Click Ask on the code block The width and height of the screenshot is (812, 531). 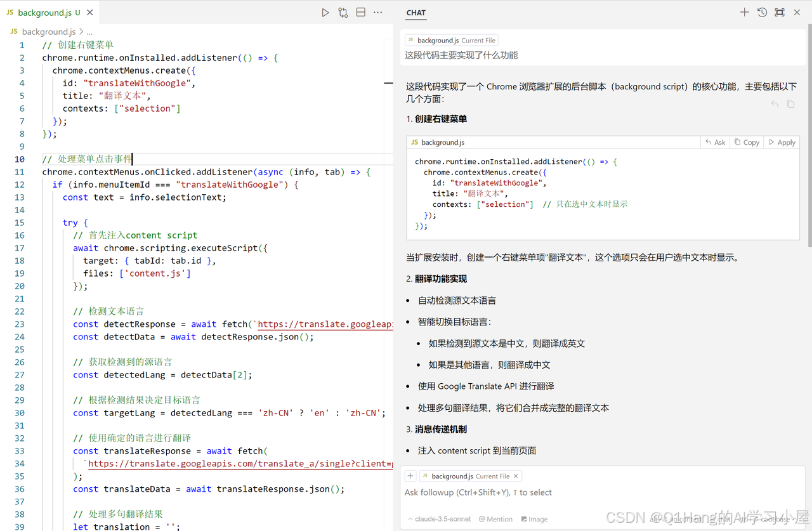716,142
